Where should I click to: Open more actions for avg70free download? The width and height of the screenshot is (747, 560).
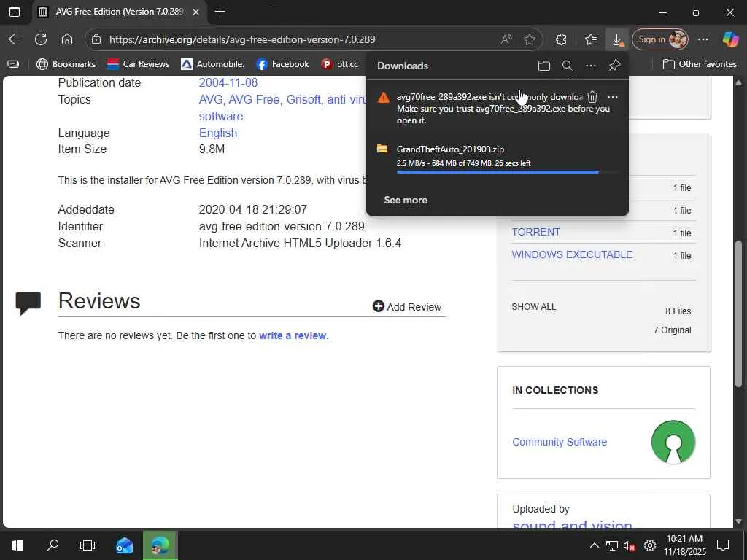coord(613,97)
